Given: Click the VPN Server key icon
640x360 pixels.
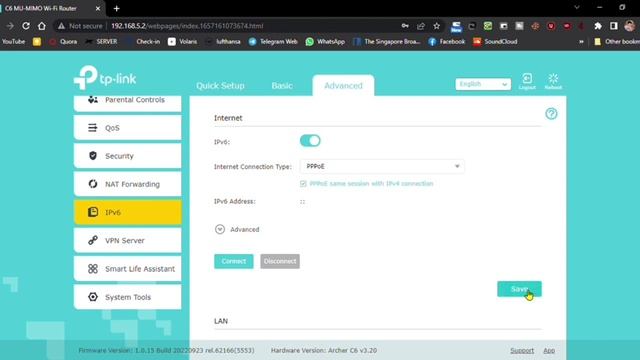Looking at the screenshot, I should tap(93, 240).
